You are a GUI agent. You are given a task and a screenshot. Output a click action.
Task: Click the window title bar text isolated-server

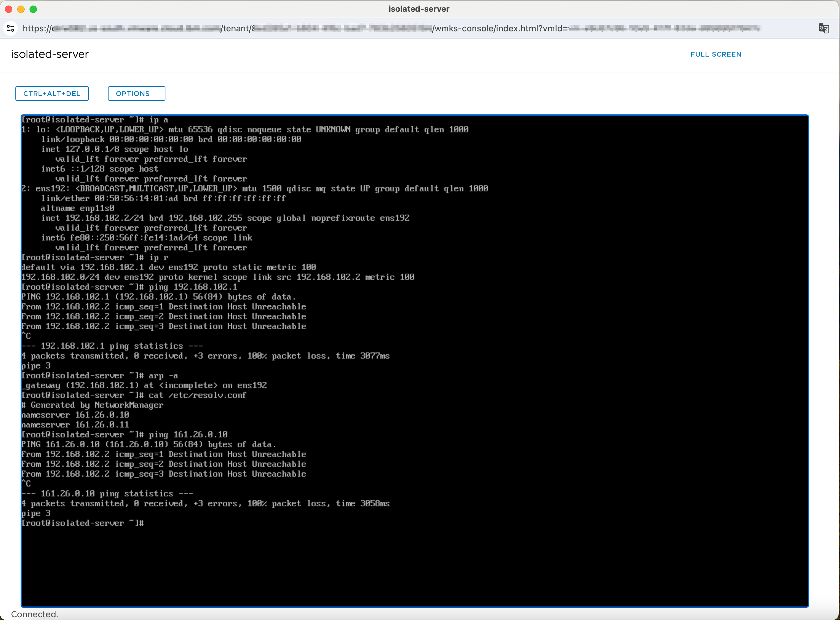pyautogui.click(x=419, y=9)
